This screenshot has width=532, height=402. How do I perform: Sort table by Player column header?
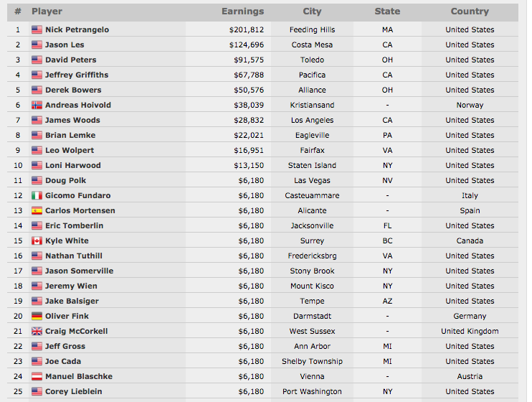47,11
